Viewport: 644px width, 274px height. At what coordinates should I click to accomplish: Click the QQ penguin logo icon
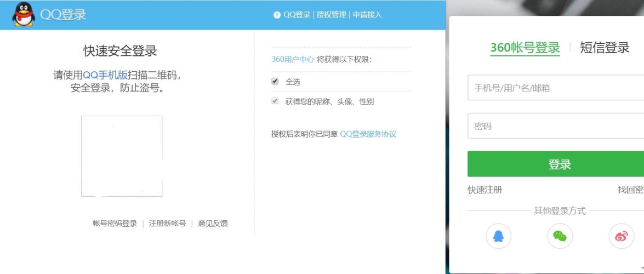tap(24, 14)
